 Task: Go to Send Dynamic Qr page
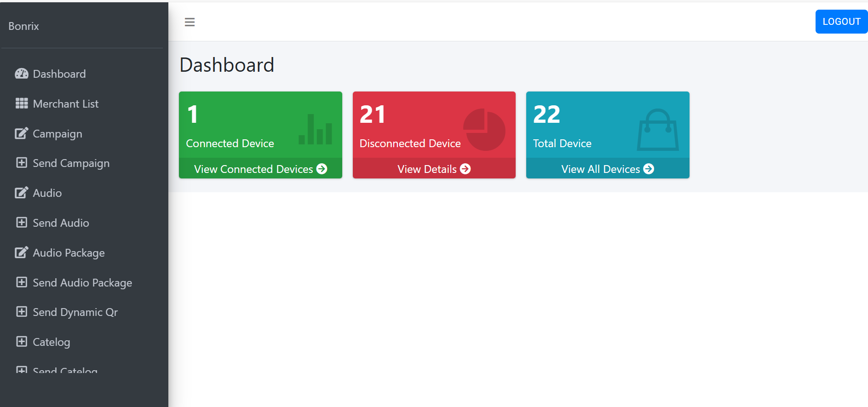point(75,312)
